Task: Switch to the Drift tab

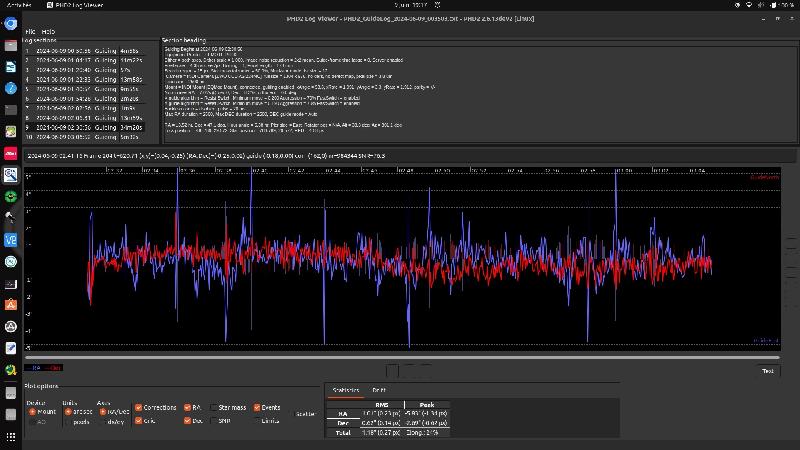Action: [379, 390]
